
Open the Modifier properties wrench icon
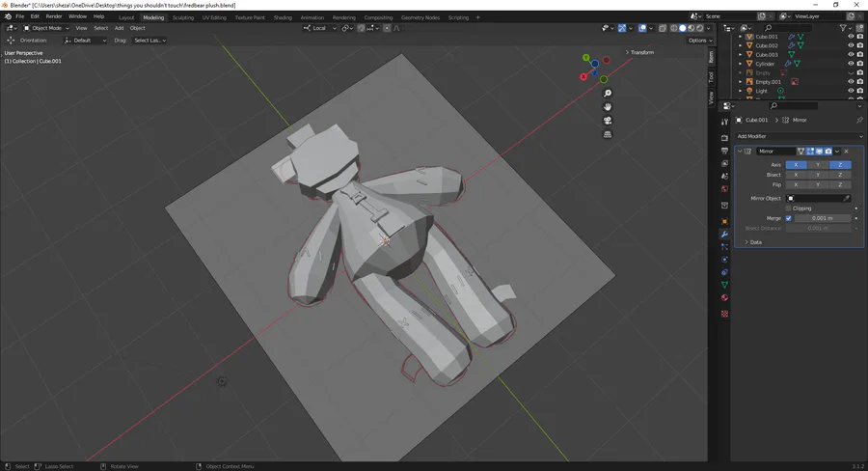[x=724, y=234]
